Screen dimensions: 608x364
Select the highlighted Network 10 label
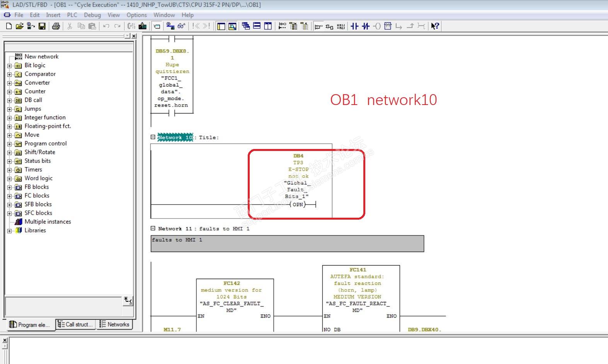coord(175,137)
